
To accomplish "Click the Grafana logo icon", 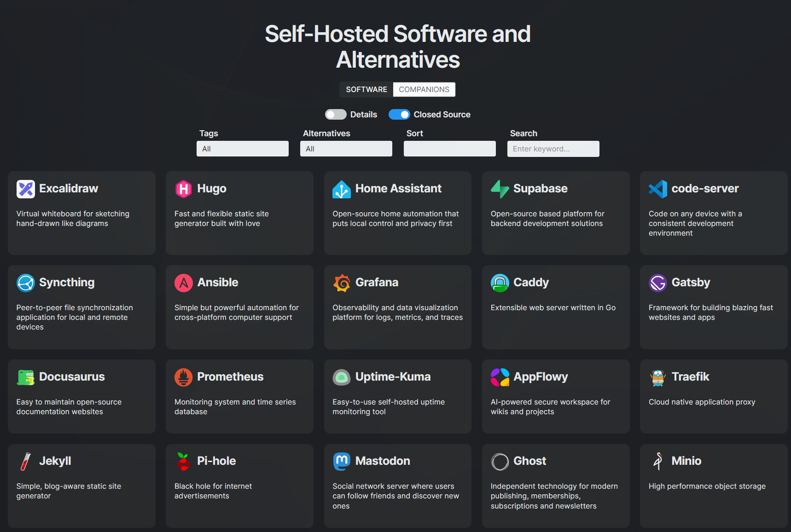I will [x=341, y=283].
